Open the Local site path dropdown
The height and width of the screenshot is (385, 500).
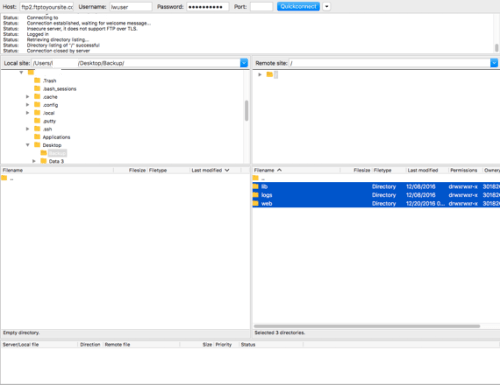(244, 63)
